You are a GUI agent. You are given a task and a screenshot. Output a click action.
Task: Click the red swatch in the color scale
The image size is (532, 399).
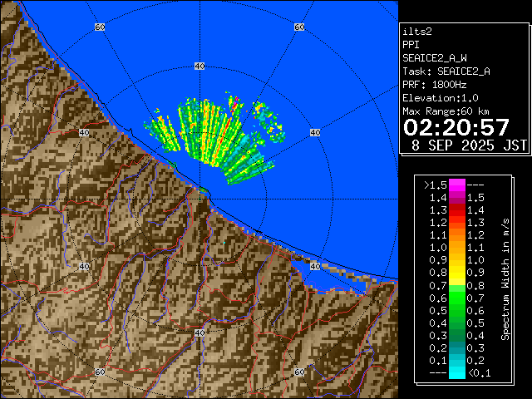click(x=456, y=222)
